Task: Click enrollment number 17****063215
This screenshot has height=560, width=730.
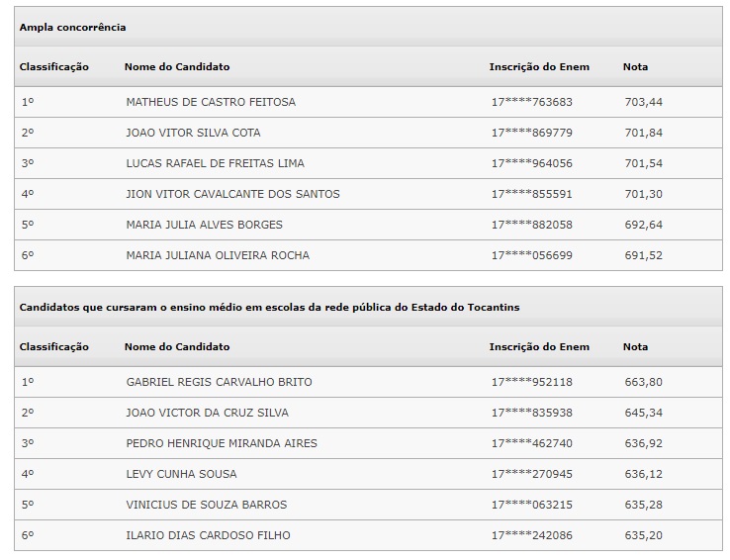Action: tap(531, 505)
